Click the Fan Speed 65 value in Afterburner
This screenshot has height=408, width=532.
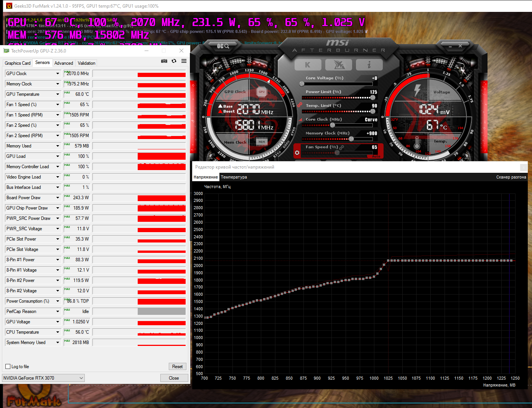[x=374, y=147]
